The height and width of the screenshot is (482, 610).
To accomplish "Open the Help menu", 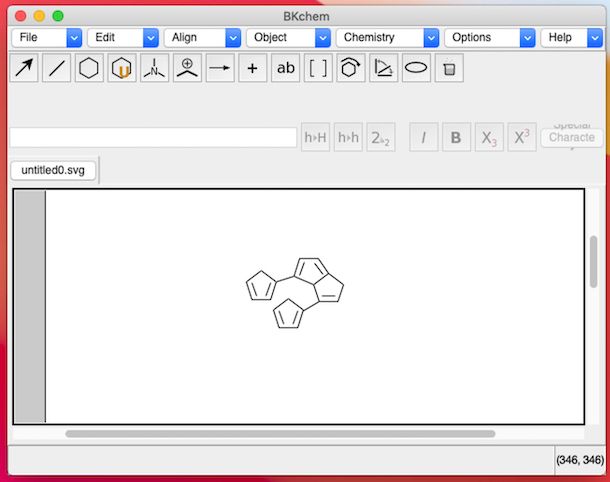I will [571, 37].
